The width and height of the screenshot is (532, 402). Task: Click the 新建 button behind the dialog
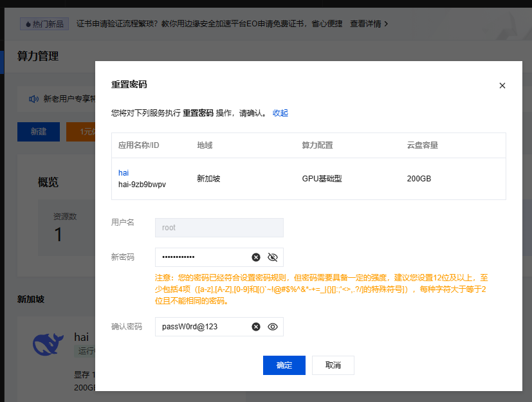39,132
